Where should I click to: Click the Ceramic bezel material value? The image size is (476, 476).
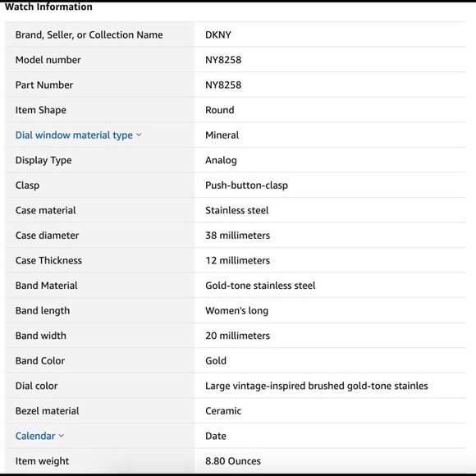(x=223, y=411)
